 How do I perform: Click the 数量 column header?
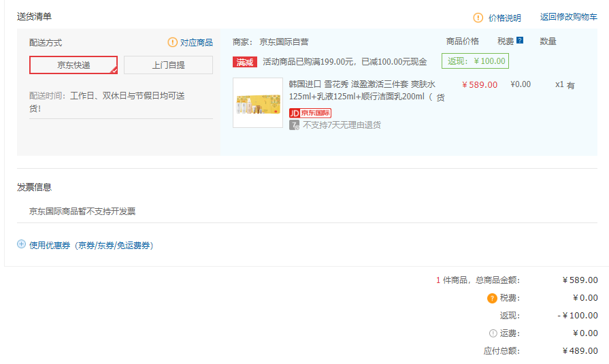(548, 42)
